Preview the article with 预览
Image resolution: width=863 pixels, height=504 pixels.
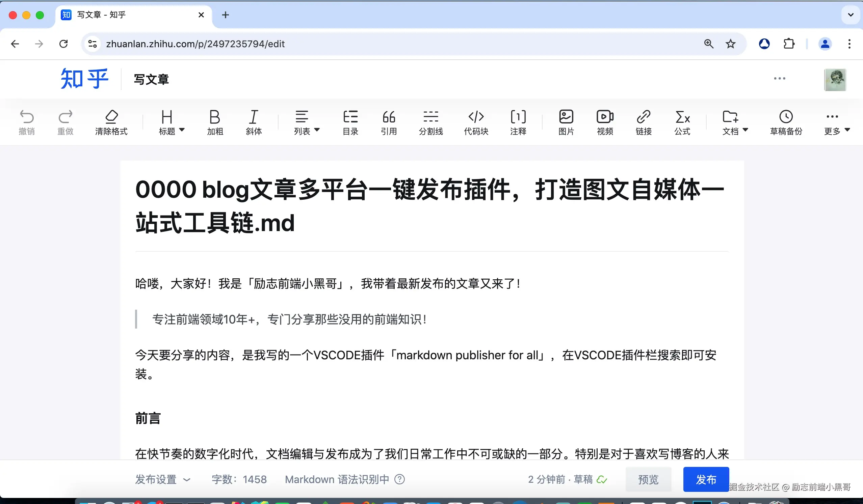648,479
